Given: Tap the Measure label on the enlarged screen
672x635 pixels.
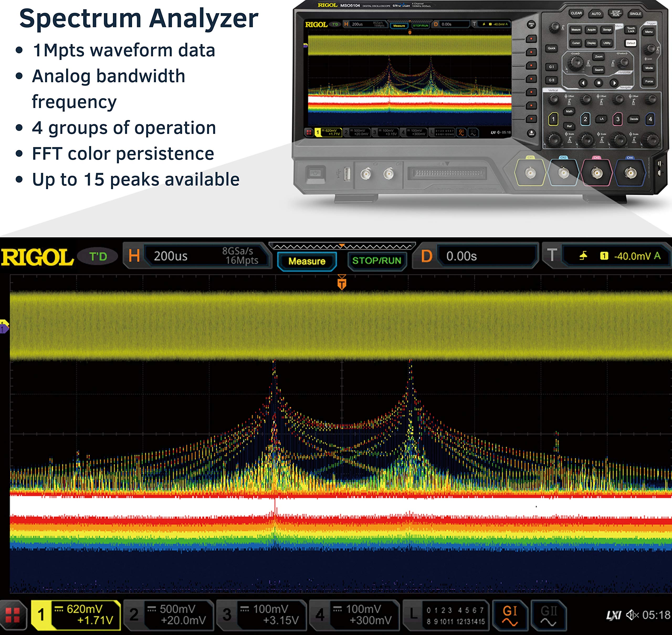Looking at the screenshot, I should tap(307, 261).
